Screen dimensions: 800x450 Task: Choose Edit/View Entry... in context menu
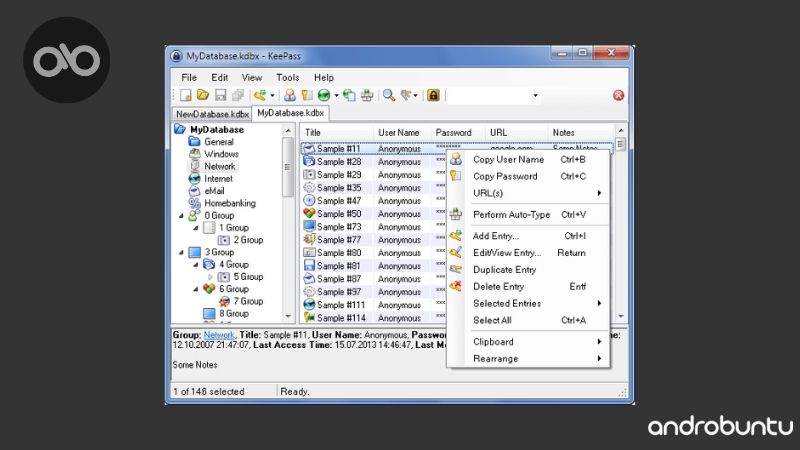528,253
